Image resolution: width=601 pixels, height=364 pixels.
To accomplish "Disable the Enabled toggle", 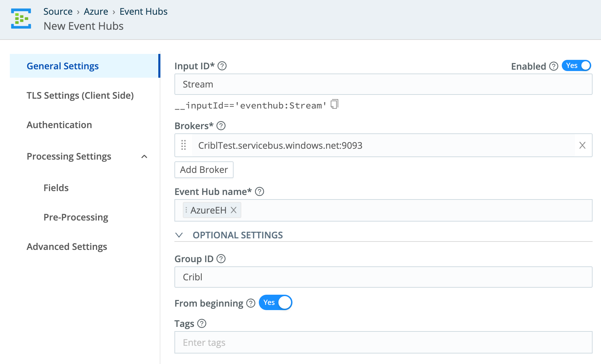I will [576, 65].
